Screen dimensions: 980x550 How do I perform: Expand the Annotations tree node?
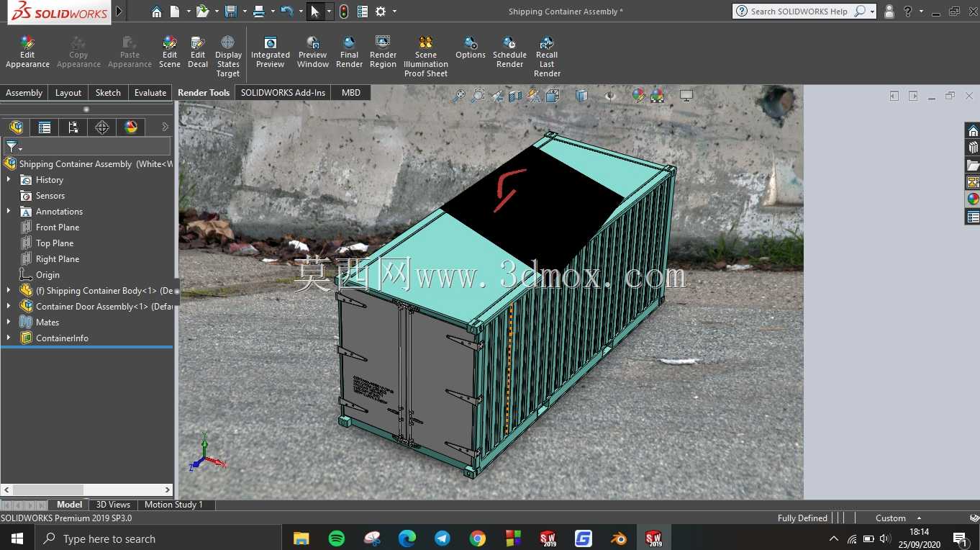point(9,212)
